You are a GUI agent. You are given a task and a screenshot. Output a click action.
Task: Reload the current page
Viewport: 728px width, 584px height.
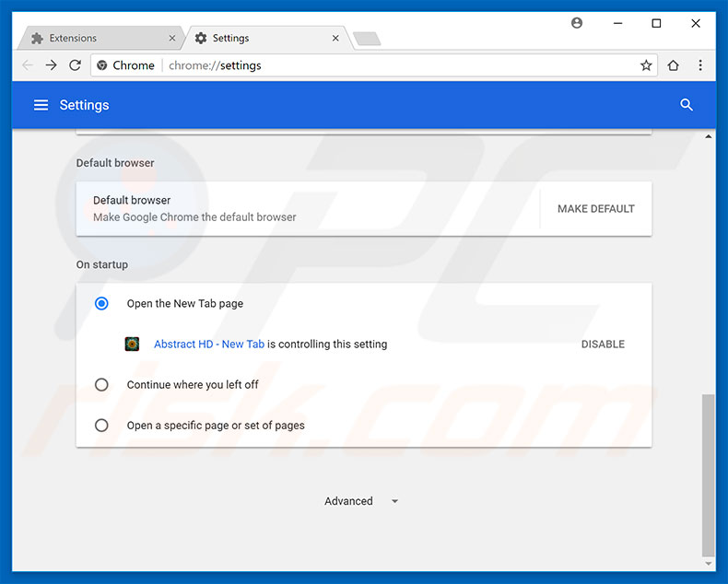76,65
